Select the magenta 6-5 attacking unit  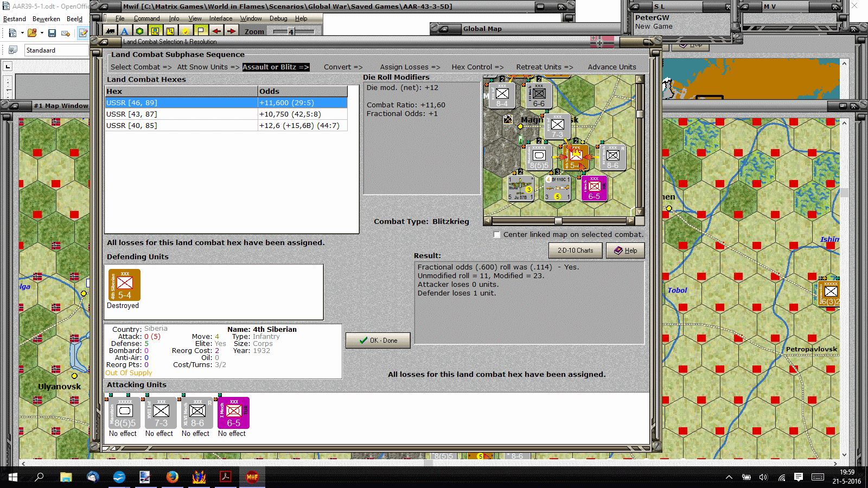(234, 413)
